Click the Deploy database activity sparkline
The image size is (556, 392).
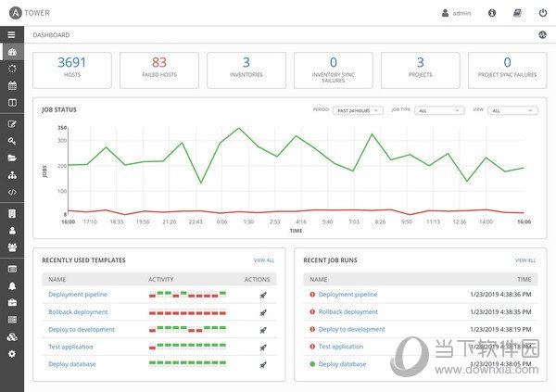click(187, 363)
